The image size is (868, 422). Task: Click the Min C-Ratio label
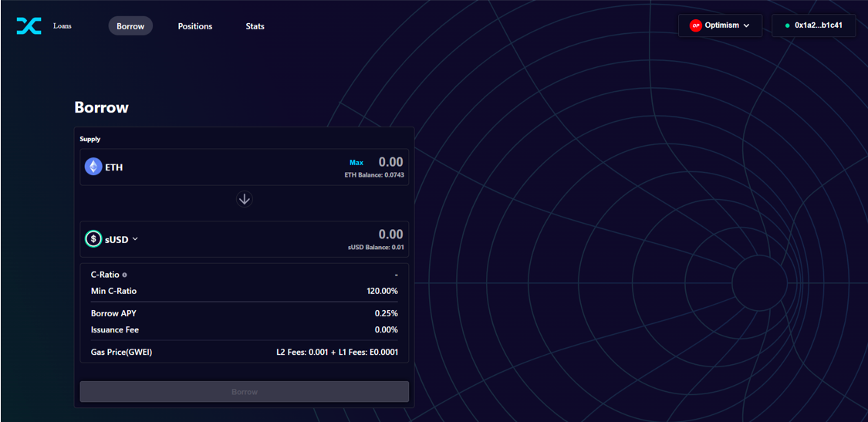(x=113, y=291)
